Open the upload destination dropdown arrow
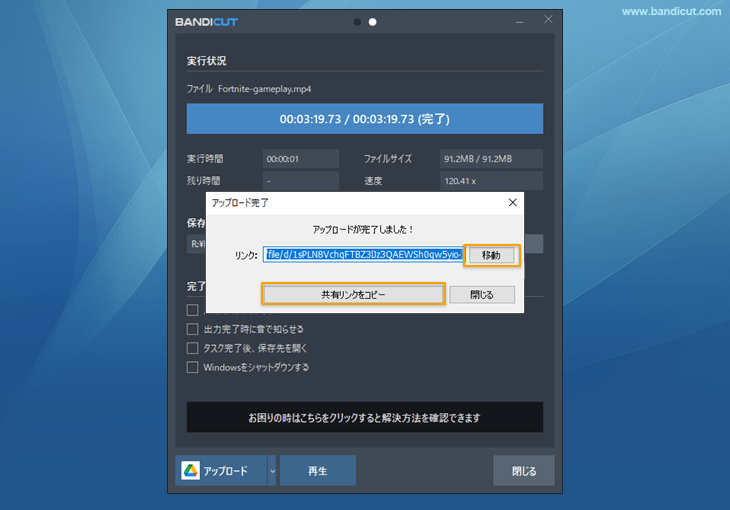 (272, 471)
